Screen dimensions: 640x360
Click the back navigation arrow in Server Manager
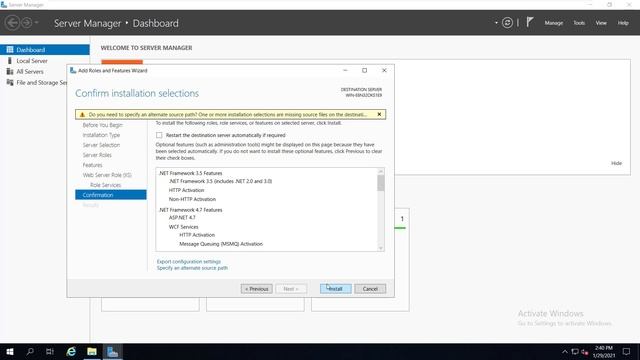pos(12,22)
